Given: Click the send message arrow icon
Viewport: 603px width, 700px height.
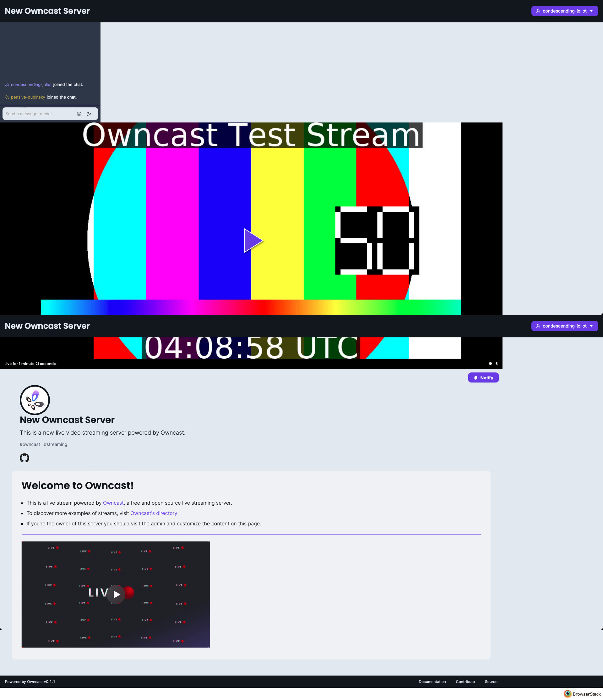Looking at the screenshot, I should pos(89,114).
